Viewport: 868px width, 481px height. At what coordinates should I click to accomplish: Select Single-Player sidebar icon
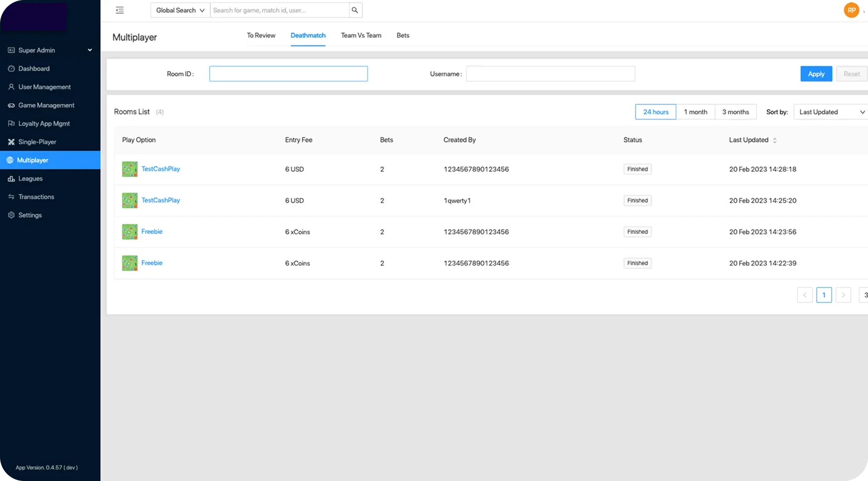[x=11, y=142]
